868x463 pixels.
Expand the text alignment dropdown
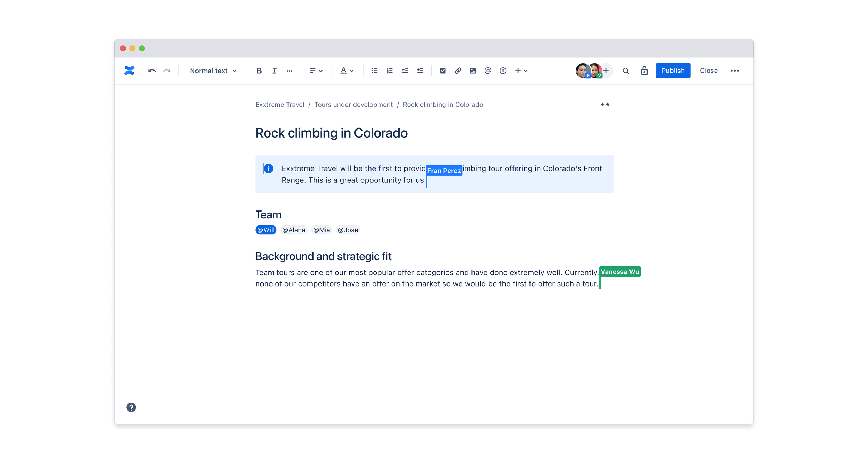316,71
